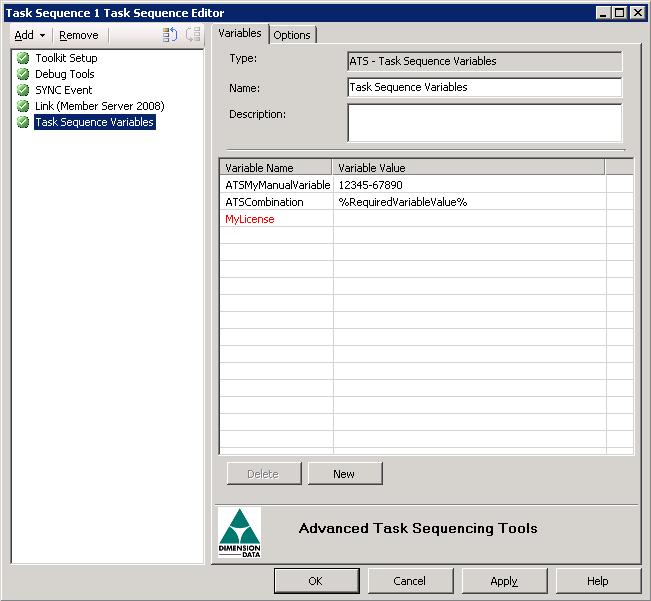Screen dimensions: 651x601
Task: Select the ATSMyManualVariable cell
Action: click(277, 185)
